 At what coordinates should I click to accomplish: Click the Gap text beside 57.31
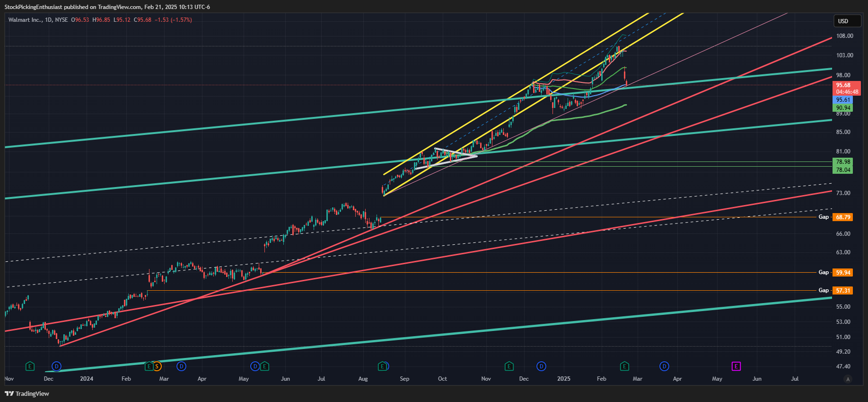coord(824,290)
